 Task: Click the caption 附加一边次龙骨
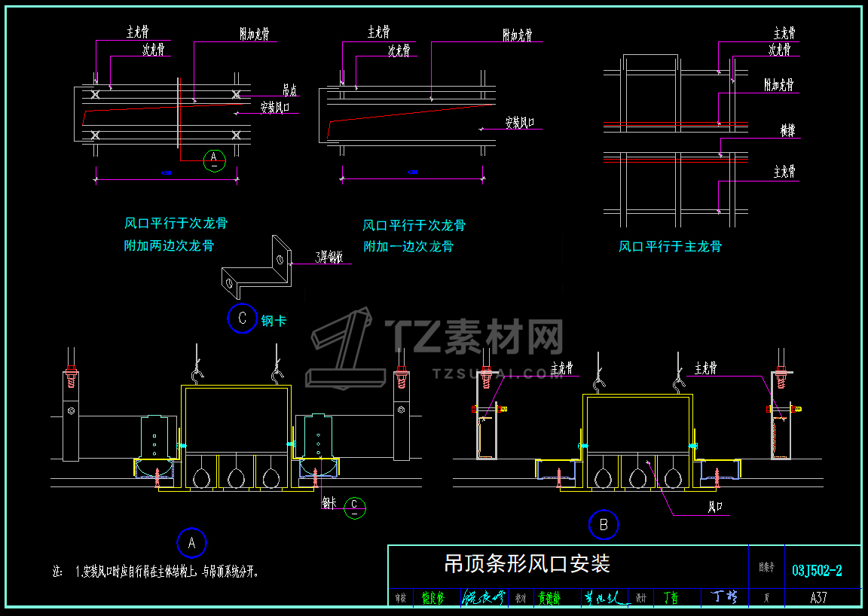pos(408,247)
